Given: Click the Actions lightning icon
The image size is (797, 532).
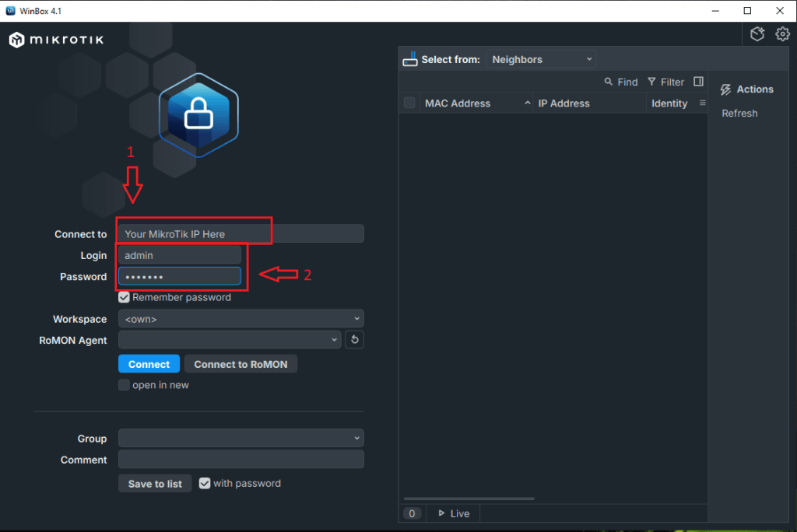Looking at the screenshot, I should click(726, 89).
